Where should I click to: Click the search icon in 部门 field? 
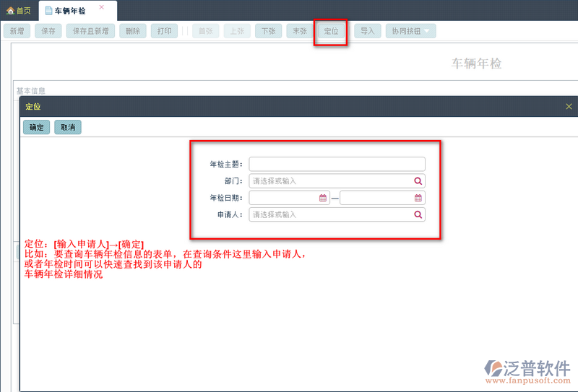tap(418, 181)
